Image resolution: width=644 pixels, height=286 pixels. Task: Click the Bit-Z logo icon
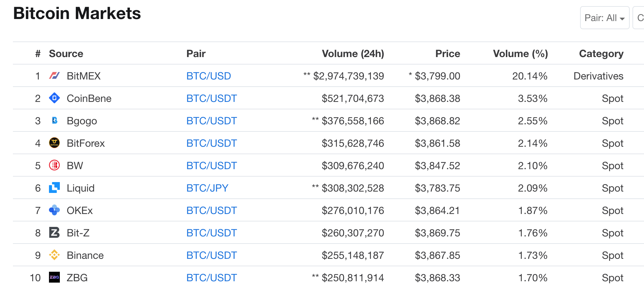coord(54,233)
